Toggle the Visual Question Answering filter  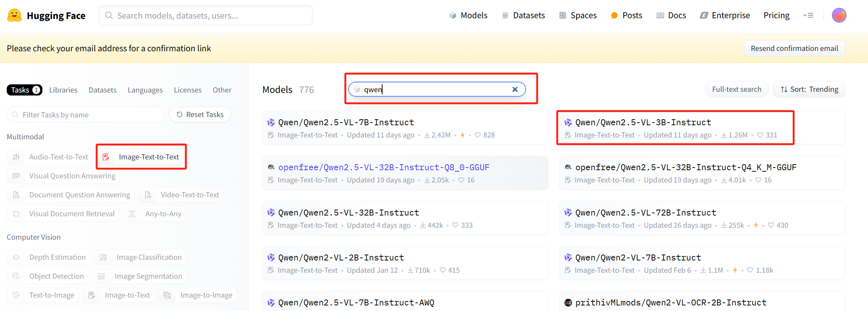[64, 176]
